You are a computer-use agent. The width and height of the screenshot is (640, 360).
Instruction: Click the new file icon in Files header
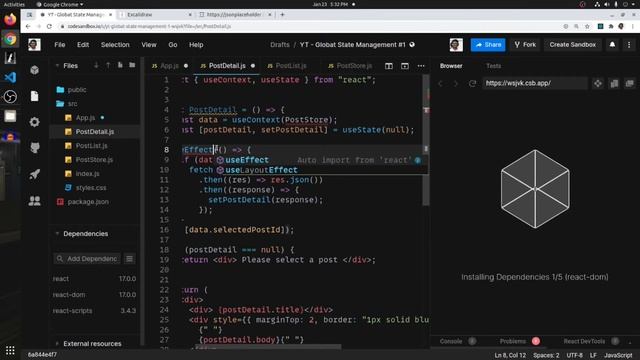coord(120,65)
